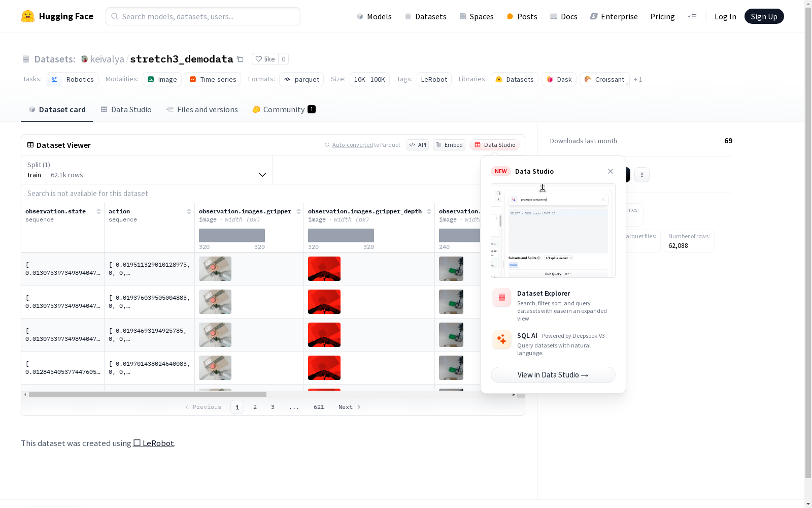
Task: Click the Dataset Viewer heading
Action: pyautogui.click(x=63, y=145)
